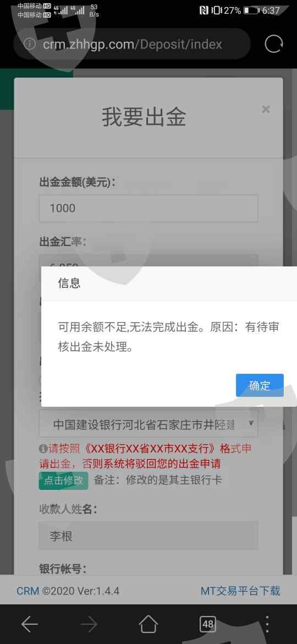This screenshot has width=297, height=644.
Task: Open the browser three-dot menu
Action: [267, 624]
